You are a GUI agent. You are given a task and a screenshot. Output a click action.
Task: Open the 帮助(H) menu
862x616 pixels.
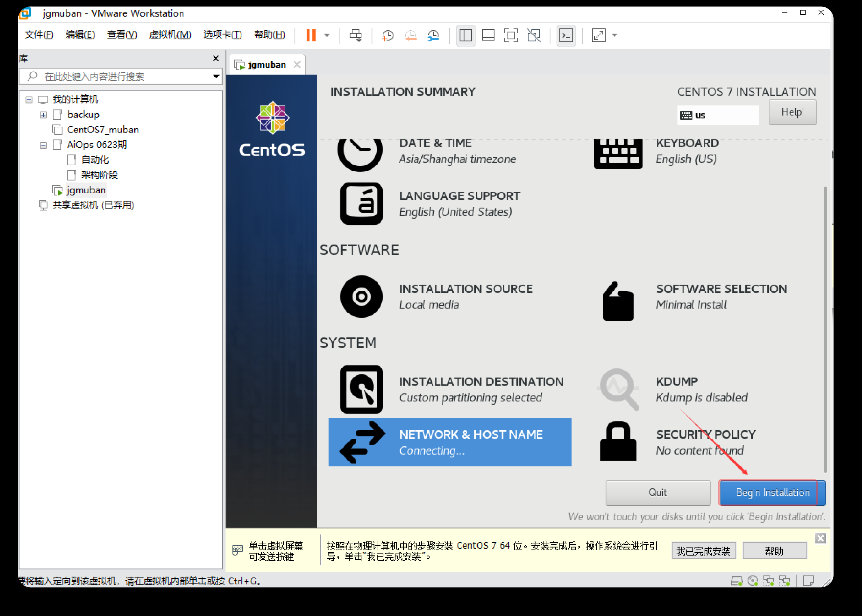[270, 35]
